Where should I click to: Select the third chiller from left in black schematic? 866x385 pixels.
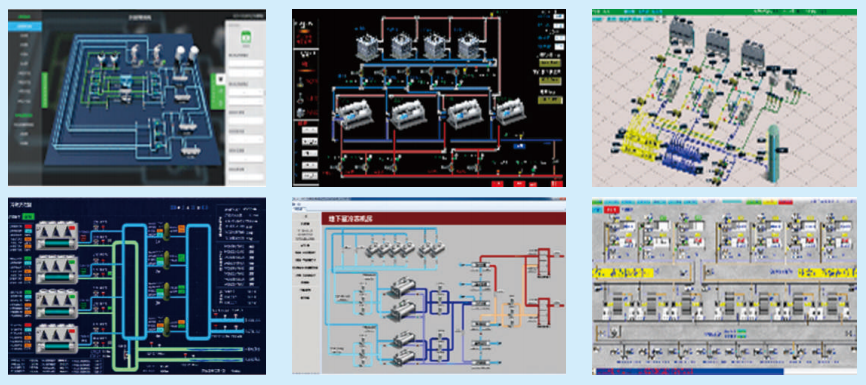[465, 114]
